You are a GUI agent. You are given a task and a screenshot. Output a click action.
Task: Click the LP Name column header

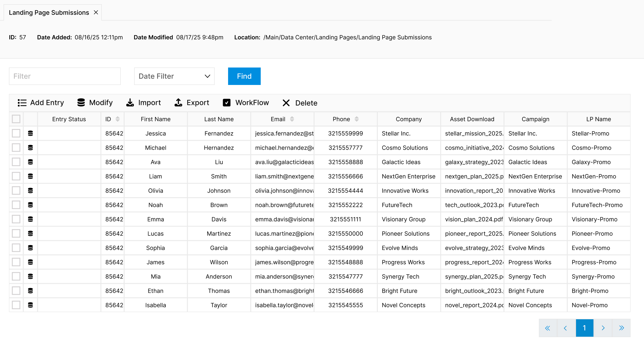(x=598, y=119)
